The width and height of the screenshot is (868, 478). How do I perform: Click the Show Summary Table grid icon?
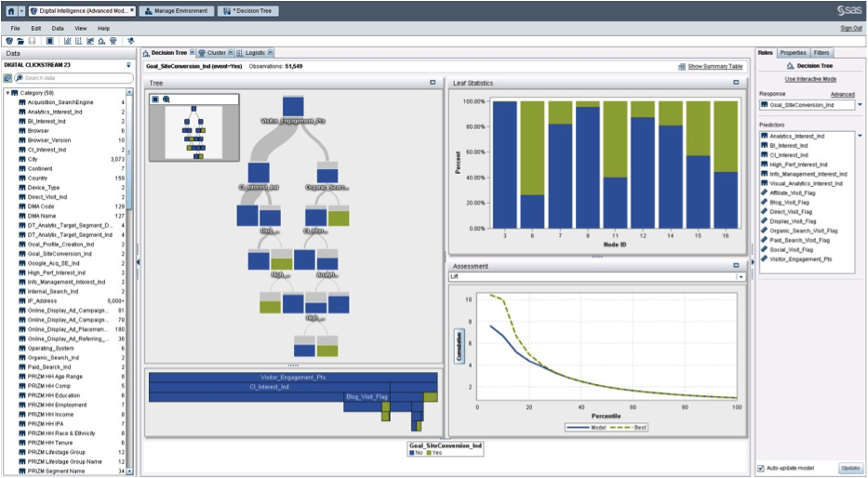coord(682,66)
